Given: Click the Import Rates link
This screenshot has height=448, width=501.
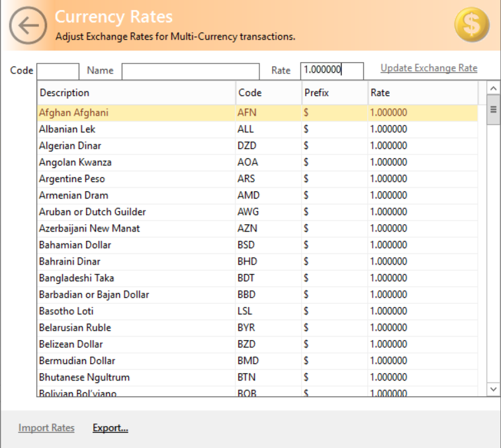Looking at the screenshot, I should [46, 427].
